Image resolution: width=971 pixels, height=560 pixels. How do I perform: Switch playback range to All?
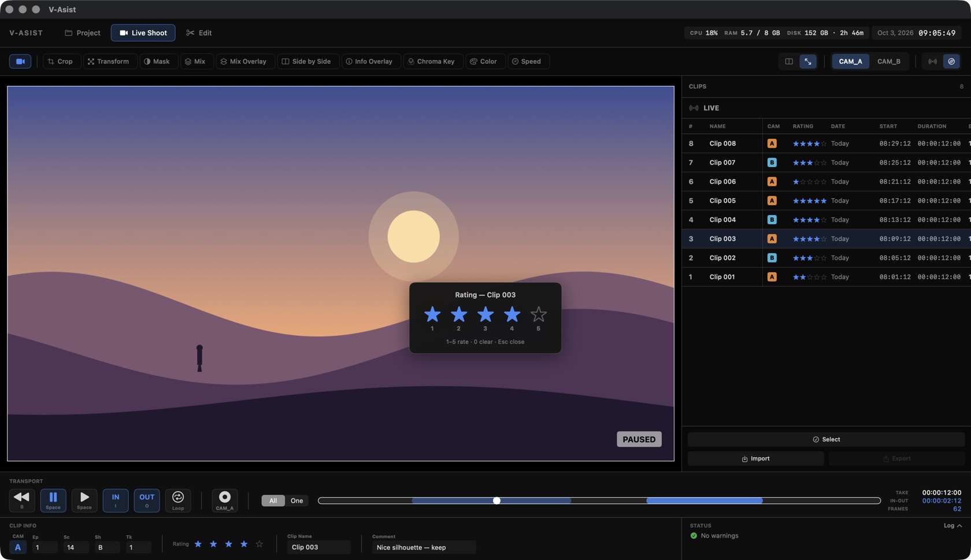point(273,500)
